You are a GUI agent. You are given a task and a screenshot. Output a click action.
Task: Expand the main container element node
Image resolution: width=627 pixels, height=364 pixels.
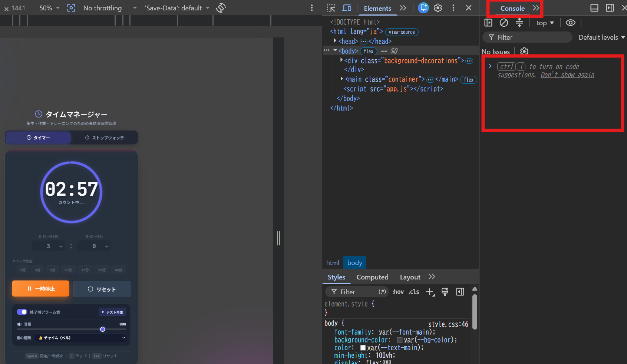click(341, 79)
